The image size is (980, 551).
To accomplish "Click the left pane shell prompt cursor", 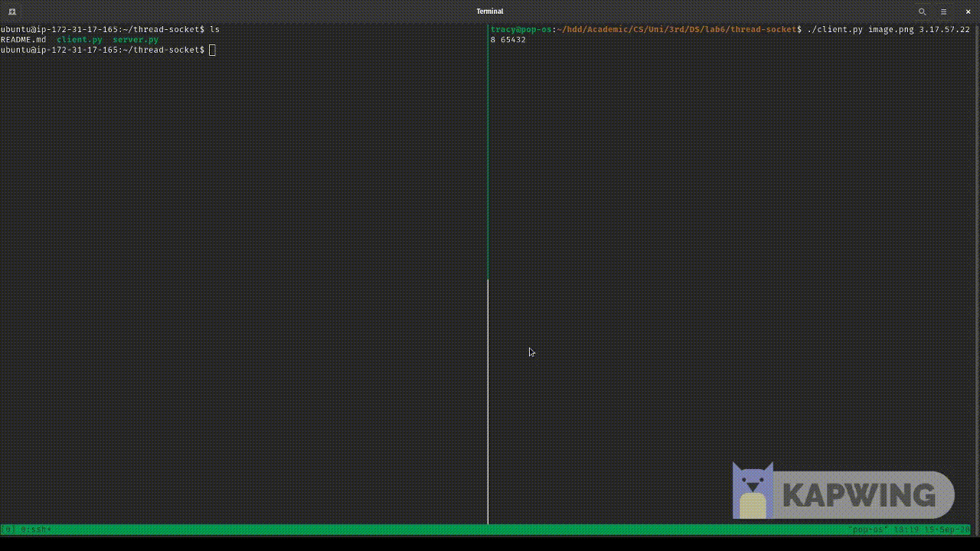I will click(212, 50).
